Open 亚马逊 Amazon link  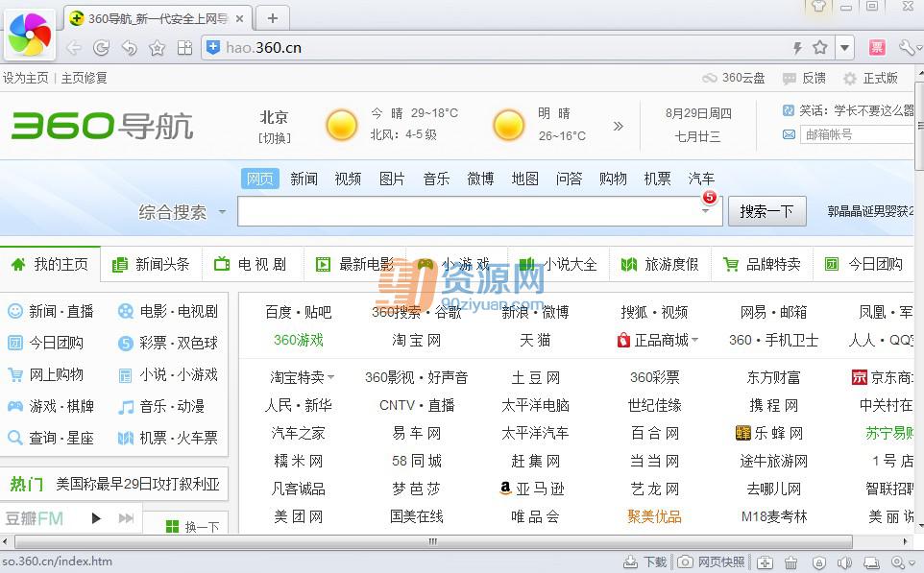pos(532,489)
